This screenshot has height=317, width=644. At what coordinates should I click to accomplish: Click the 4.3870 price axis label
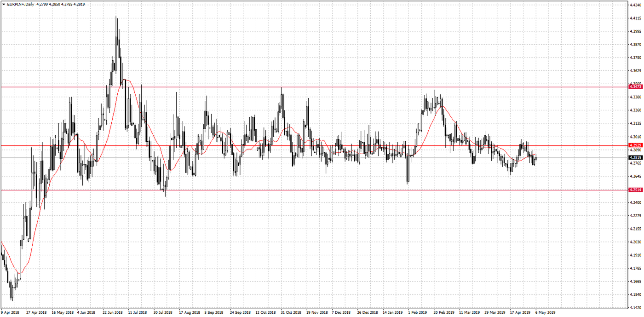point(635,45)
